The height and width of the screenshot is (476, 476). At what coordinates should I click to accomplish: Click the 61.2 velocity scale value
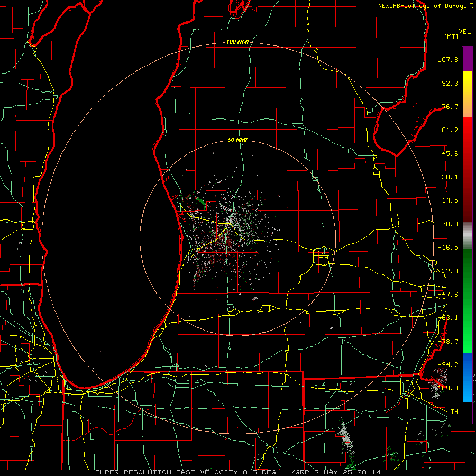(x=450, y=130)
